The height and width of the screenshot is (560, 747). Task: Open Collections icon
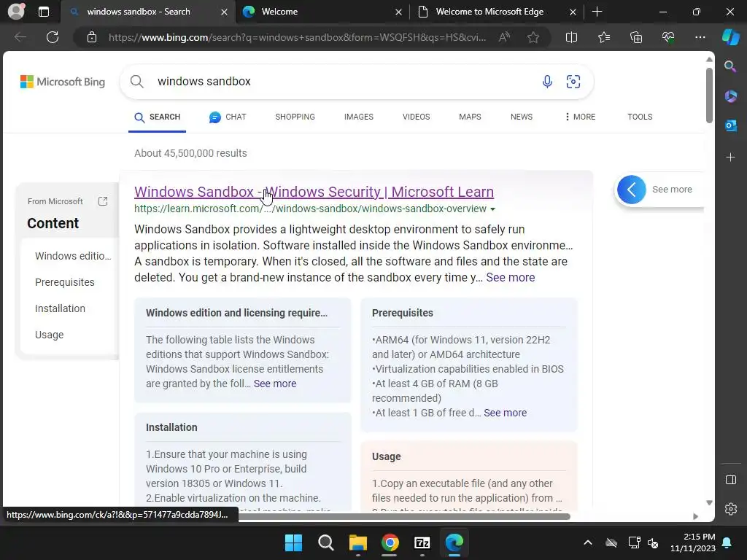[636, 37]
